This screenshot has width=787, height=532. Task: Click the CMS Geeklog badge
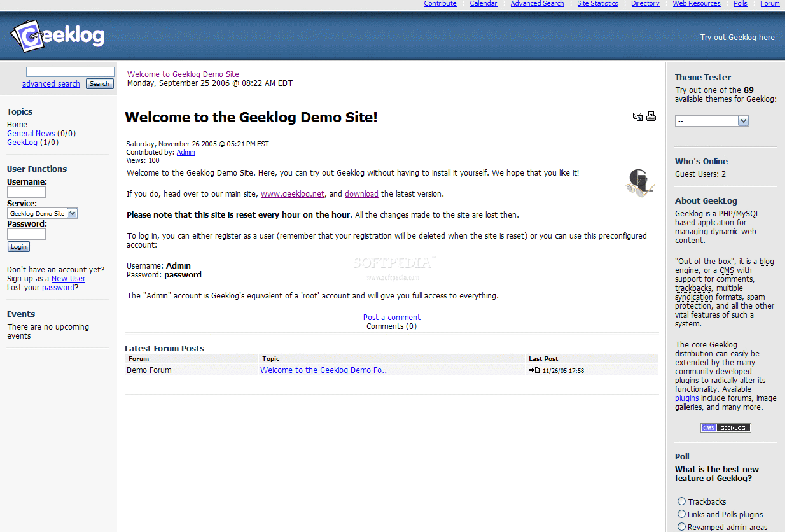[x=726, y=428]
